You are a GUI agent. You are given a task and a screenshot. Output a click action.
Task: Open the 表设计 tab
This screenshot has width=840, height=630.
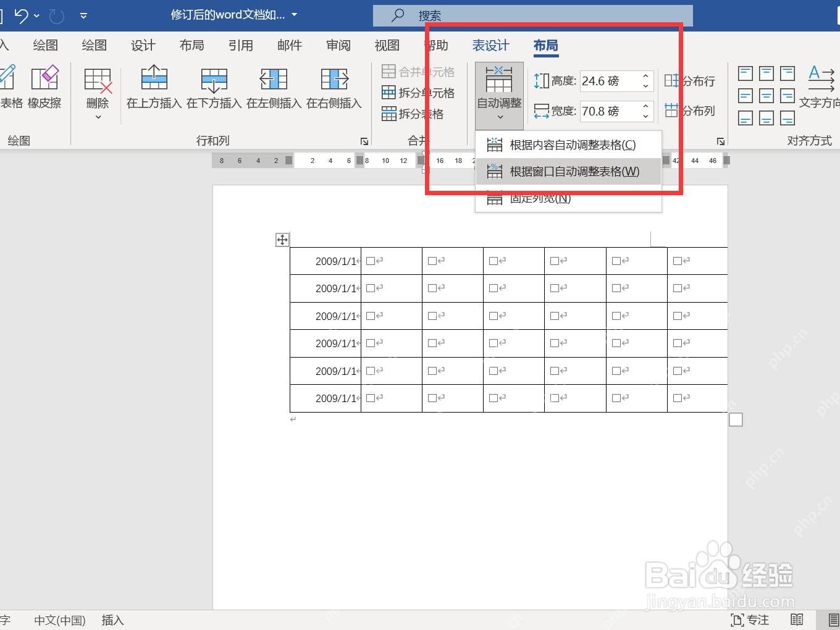[491, 45]
